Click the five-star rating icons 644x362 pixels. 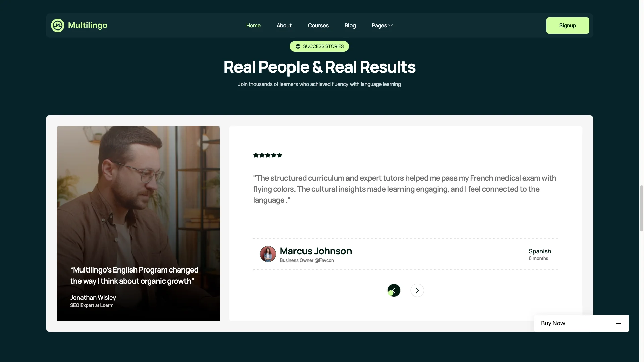point(268,155)
